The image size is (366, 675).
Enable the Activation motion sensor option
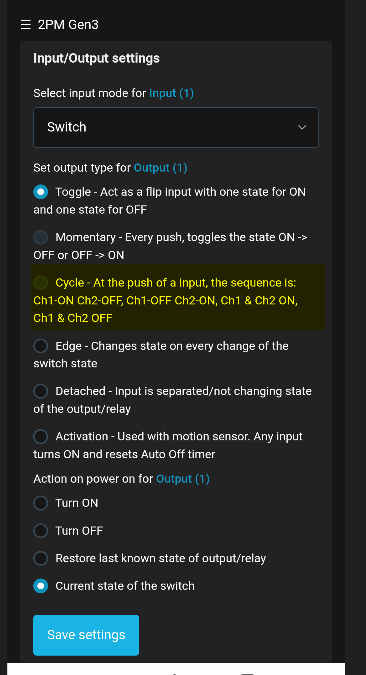coord(40,437)
